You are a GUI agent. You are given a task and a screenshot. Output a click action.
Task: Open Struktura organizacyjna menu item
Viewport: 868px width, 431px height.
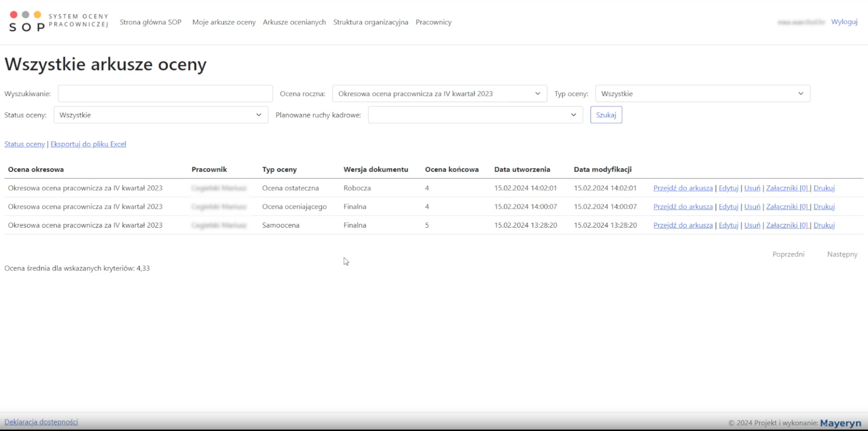coord(371,22)
